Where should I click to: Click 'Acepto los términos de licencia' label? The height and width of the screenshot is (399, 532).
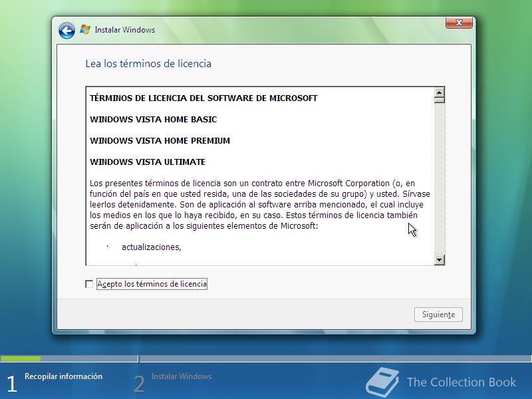click(x=152, y=284)
